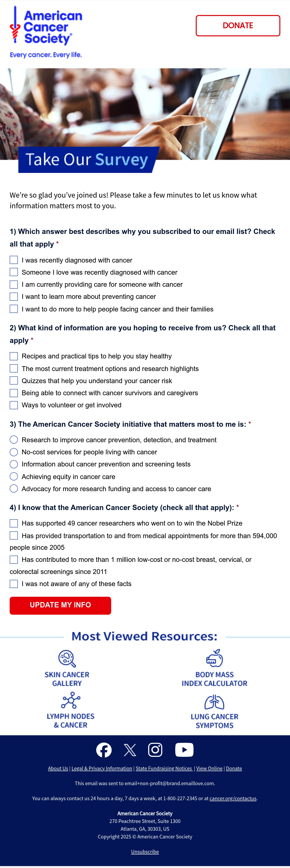
Task: Open the cancer.org/contactus link
Action: point(233,798)
